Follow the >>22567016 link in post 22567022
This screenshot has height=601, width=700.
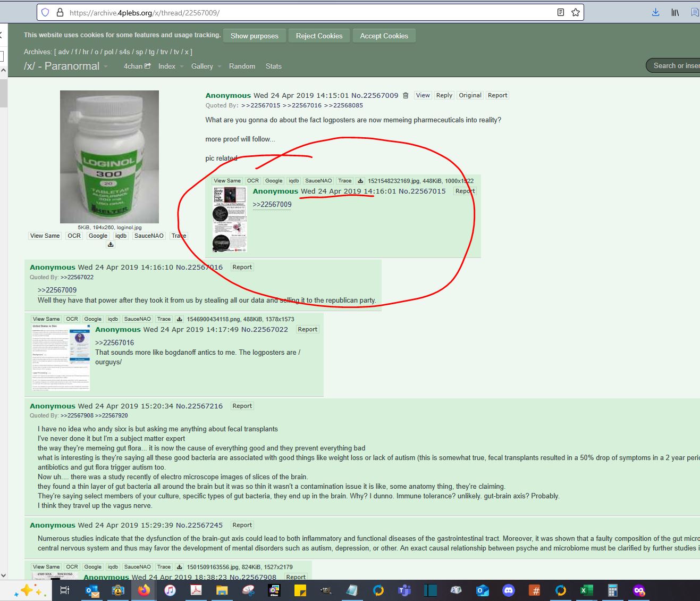pyautogui.click(x=115, y=343)
